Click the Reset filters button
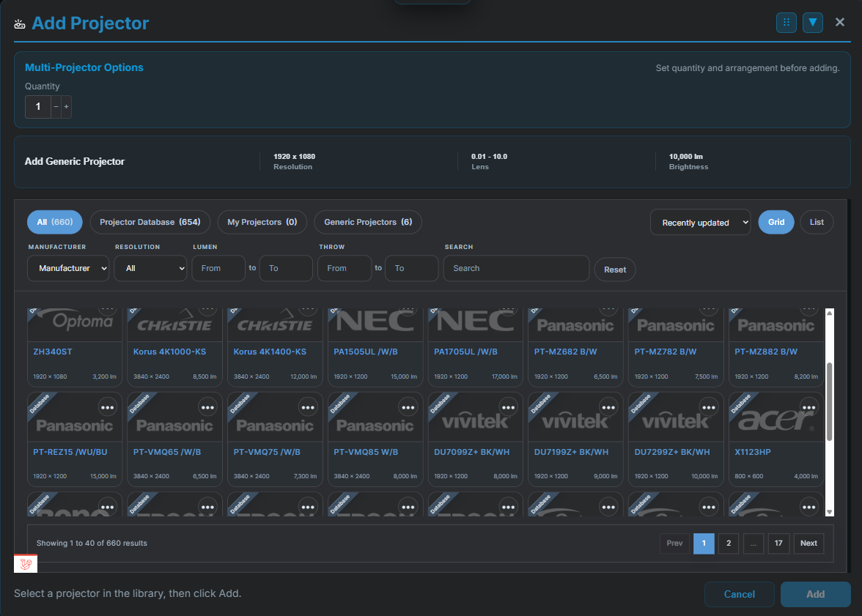 614,270
